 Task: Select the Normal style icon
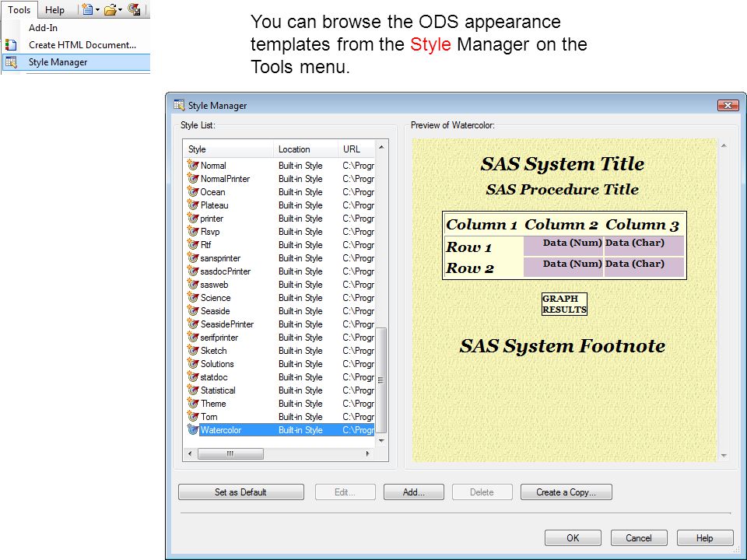pos(192,165)
